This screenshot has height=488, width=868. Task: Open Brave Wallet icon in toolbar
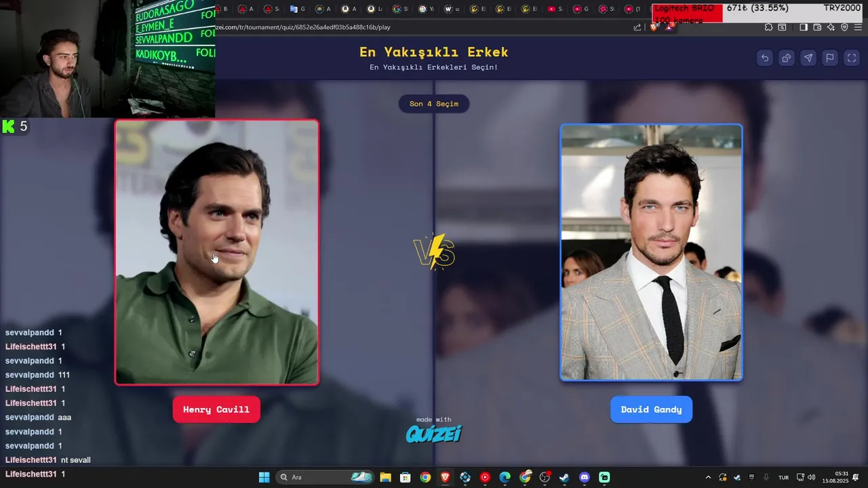(x=817, y=27)
